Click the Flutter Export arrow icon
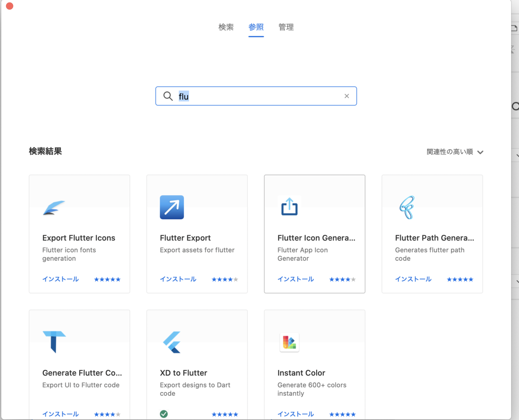519x420 pixels. 172,207
